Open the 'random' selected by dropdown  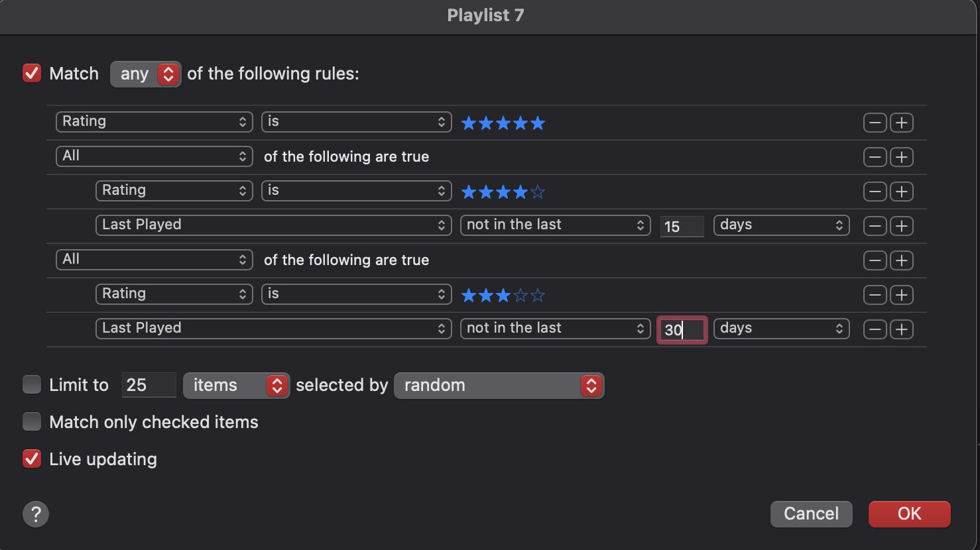499,385
